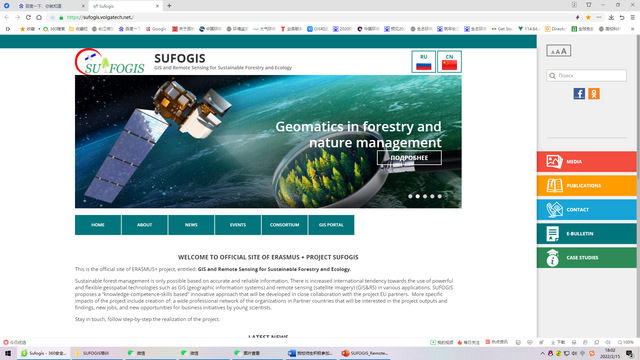640x360 pixels.
Task: Select the last slider dot on the banner
Action: pos(440,196)
